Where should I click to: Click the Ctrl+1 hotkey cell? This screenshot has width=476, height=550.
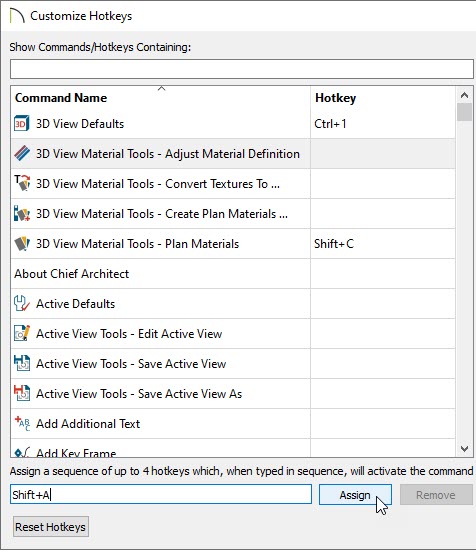(x=383, y=123)
